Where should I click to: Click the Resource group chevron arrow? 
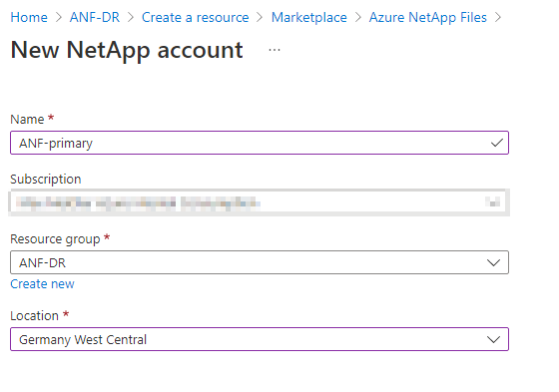pyautogui.click(x=493, y=263)
